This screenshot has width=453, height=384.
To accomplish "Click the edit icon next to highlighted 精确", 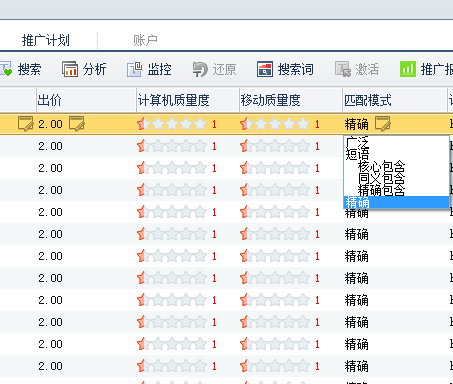I will click(383, 124).
